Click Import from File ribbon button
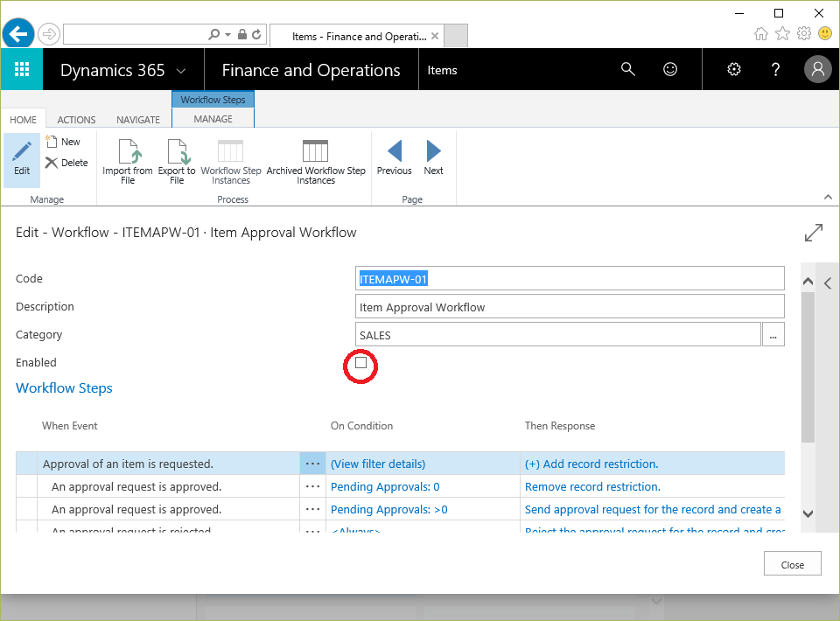 pos(128,162)
